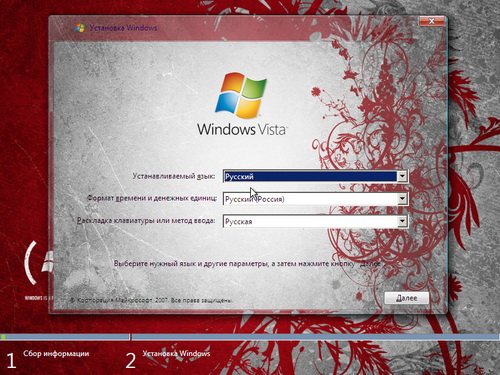Open the keyboard layout dropdown arrow
This screenshot has width=500, height=375.
pos(402,221)
